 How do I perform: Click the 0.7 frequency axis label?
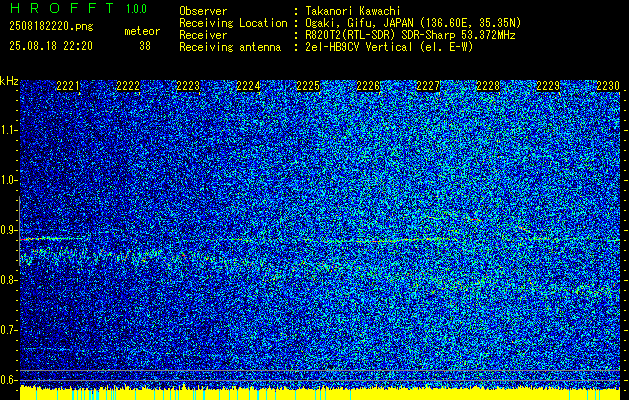point(9,330)
